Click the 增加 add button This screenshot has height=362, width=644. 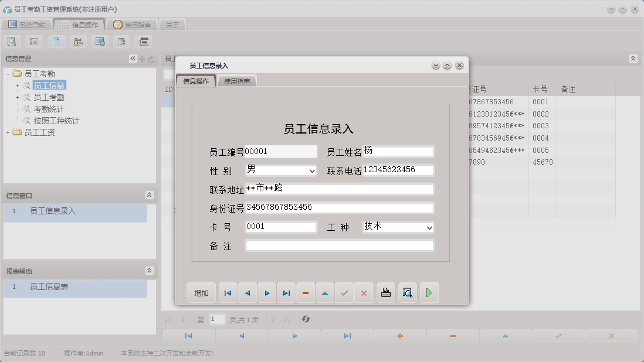tap(201, 292)
